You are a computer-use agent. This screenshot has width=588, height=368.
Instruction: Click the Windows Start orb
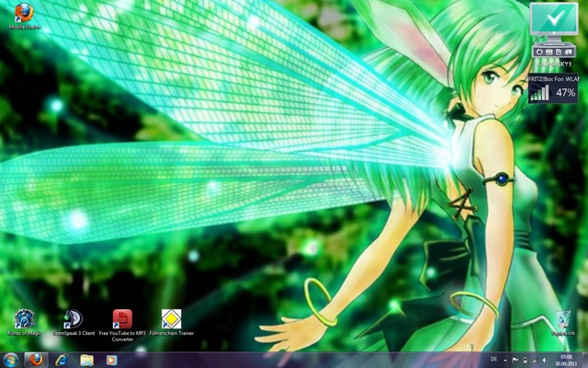pyautogui.click(x=11, y=359)
